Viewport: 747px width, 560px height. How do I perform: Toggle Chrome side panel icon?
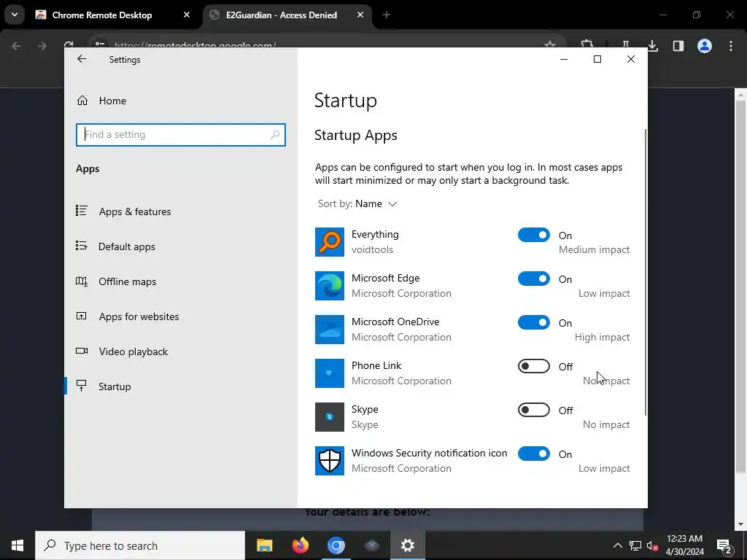pyautogui.click(x=678, y=46)
